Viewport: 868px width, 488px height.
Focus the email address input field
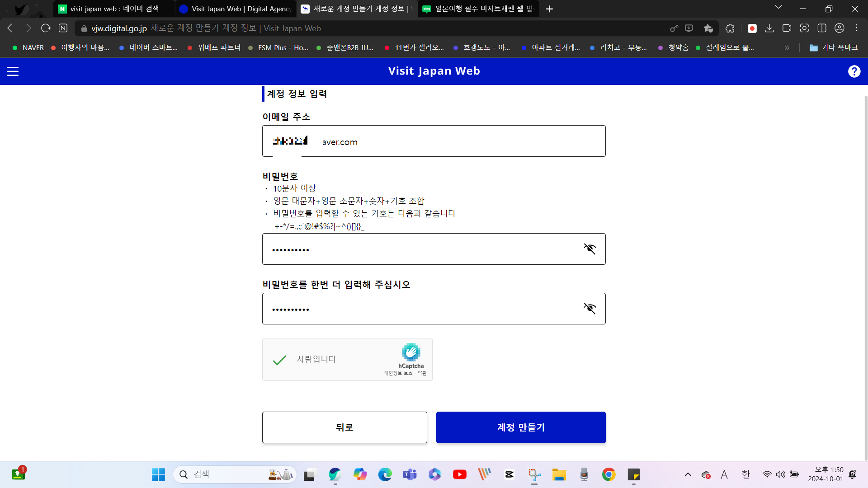[x=434, y=141]
